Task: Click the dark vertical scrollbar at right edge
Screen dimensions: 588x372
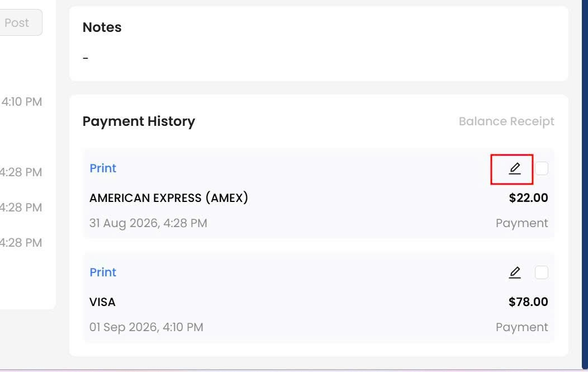Action: (585, 184)
